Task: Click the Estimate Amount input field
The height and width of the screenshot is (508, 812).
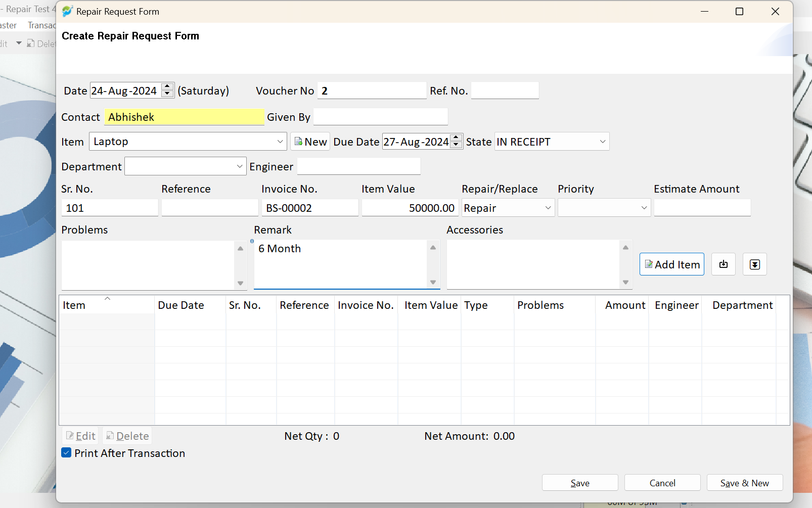Action: pos(702,208)
